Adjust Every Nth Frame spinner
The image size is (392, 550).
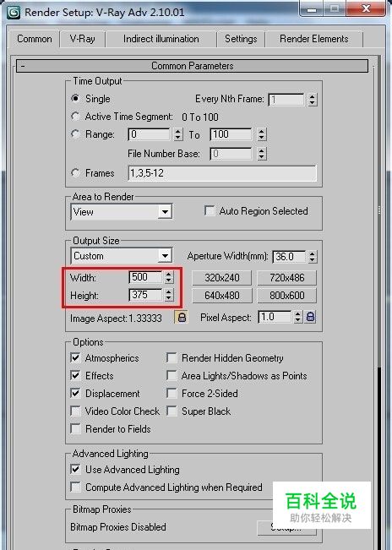pyautogui.click(x=312, y=100)
